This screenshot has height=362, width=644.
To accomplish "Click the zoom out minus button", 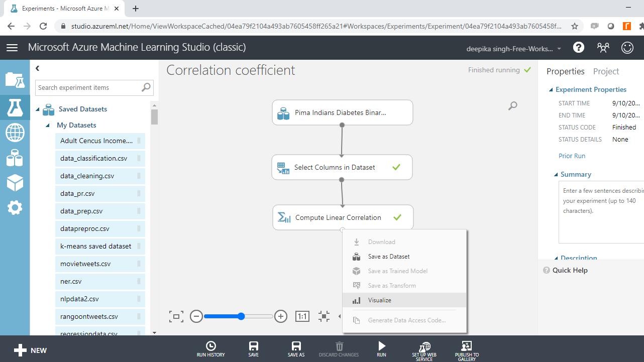I will [196, 316].
